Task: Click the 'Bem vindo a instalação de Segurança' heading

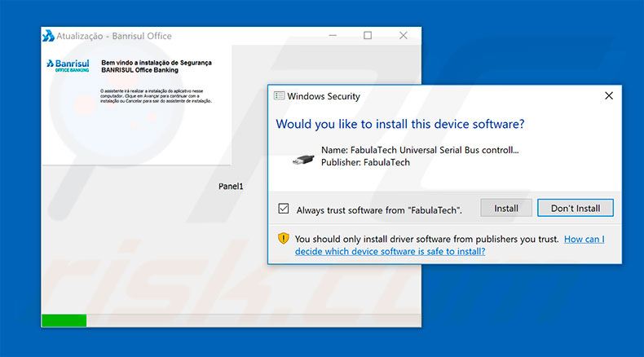Action: click(157, 66)
